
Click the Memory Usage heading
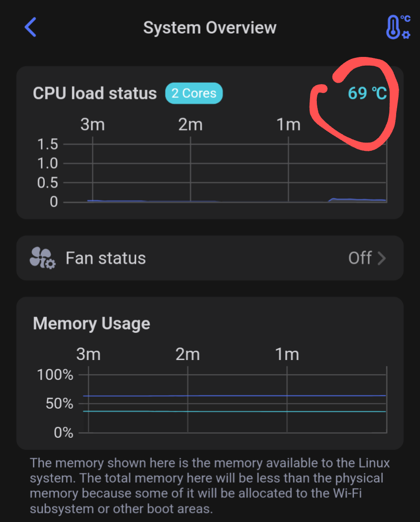pyautogui.click(x=91, y=324)
